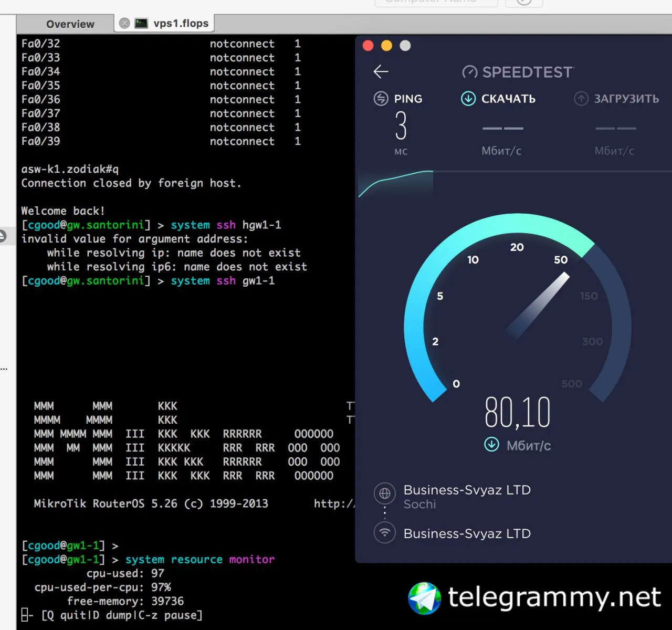The height and width of the screenshot is (630, 672).
Task: Click the Business-Svyaz LTD provider name beside Wi-Fi icon
Action: [x=467, y=533]
